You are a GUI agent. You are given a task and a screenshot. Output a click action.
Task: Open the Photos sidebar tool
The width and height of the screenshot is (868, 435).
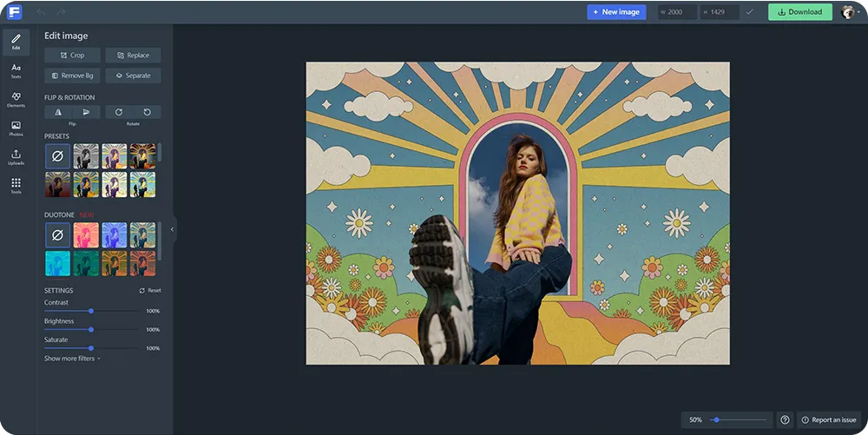[16, 129]
